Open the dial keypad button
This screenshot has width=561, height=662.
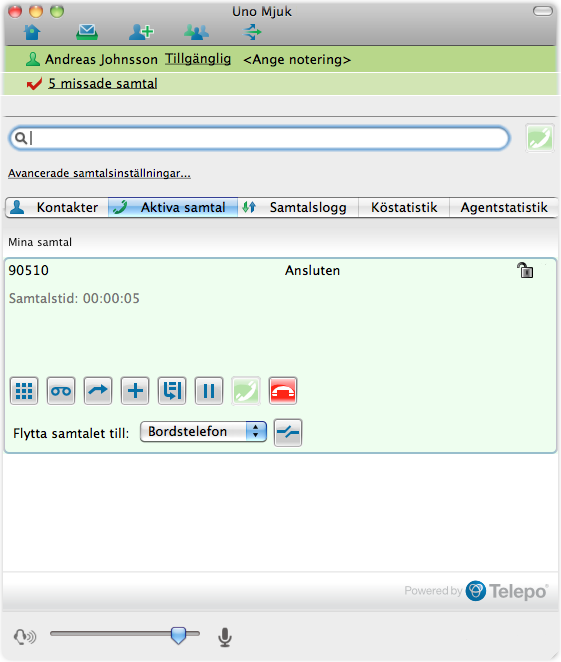pos(24,391)
